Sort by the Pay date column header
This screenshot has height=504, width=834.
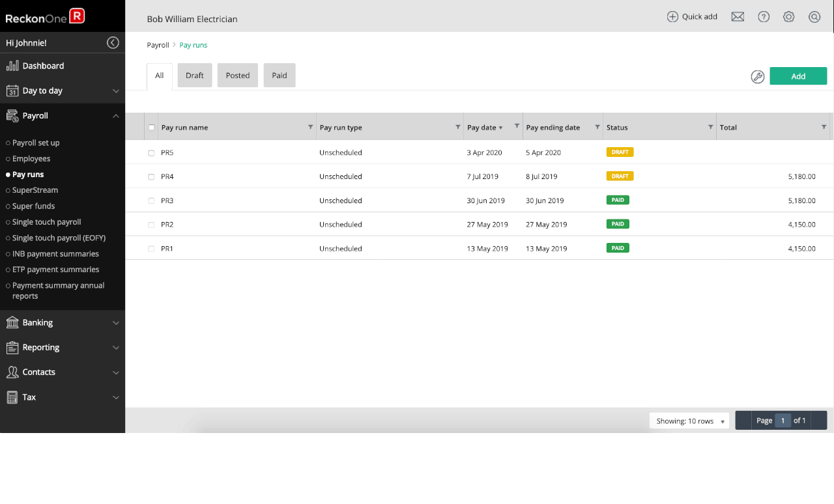pos(485,128)
